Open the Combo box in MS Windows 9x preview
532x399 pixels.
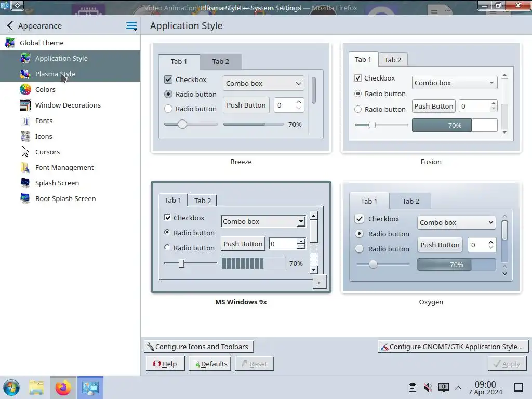click(x=263, y=221)
